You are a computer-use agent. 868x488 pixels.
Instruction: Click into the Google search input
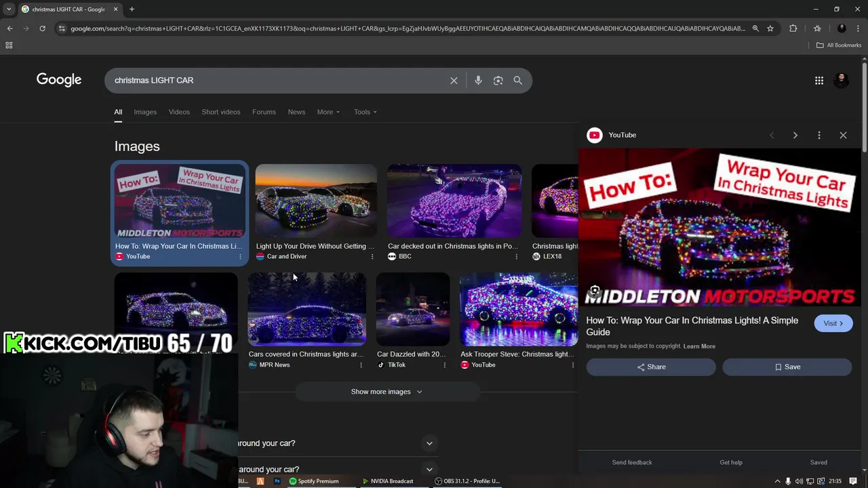[x=278, y=81]
